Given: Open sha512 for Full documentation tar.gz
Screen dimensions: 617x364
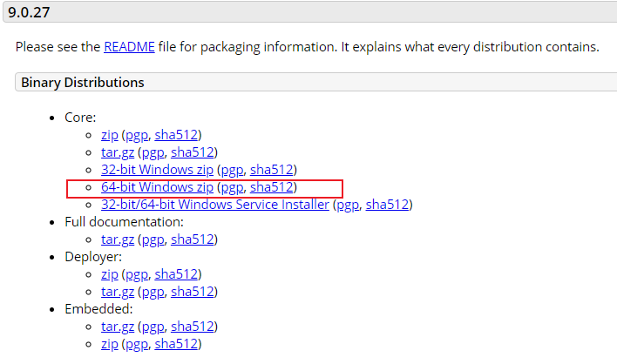Looking at the screenshot, I should 193,239.
